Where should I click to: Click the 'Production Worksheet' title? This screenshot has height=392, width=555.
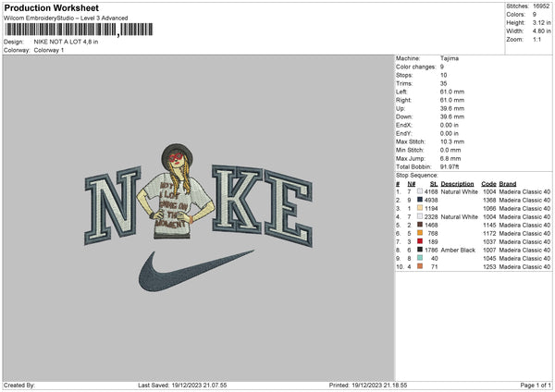(51, 7)
